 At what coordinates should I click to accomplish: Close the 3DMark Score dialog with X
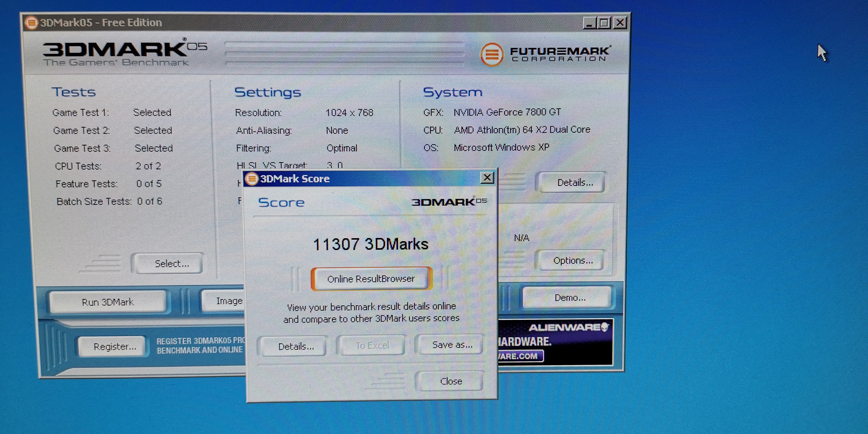pos(487,178)
